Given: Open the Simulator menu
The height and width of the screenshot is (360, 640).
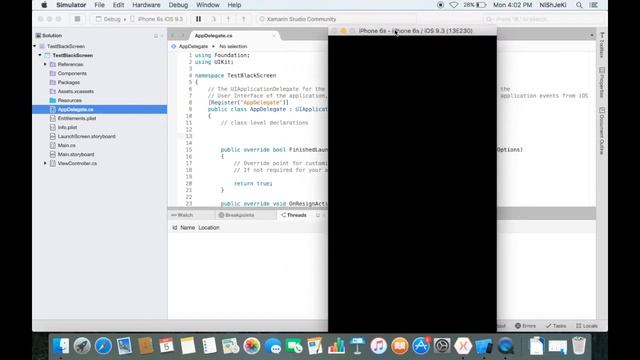Looking at the screenshot, I should click(x=71, y=5).
